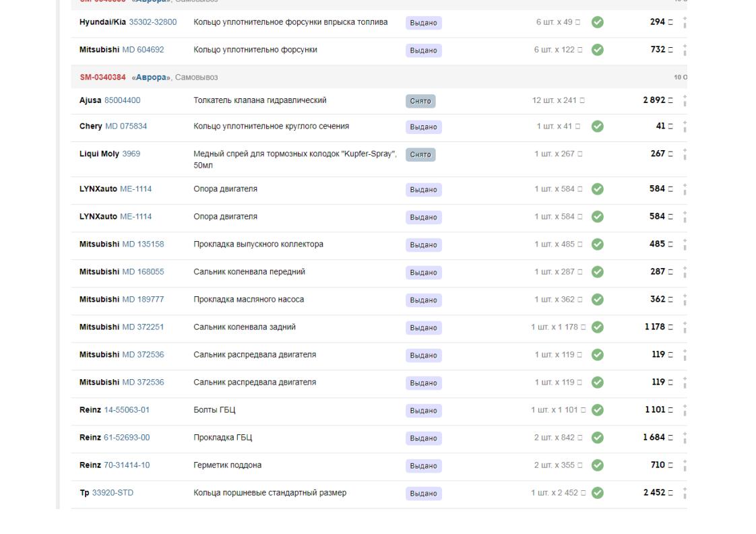Click green checkmark for Прокладка масляного насоса
The width and height of the screenshot is (756, 534).
597,300
